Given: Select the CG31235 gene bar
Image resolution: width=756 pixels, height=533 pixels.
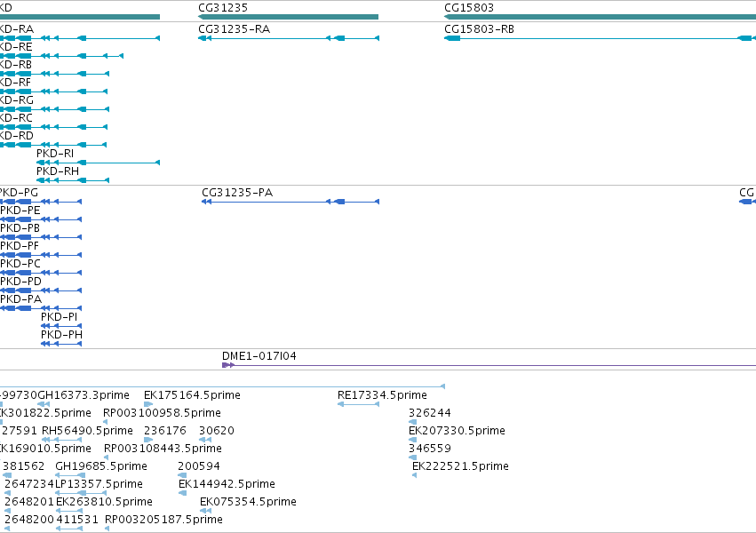Looking at the screenshot, I should click(x=289, y=17).
